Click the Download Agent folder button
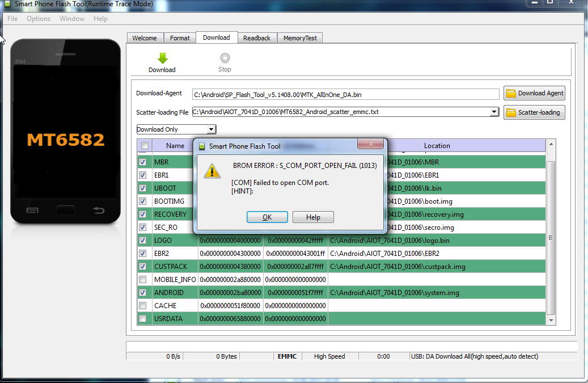The height and width of the screenshot is (383, 588). (534, 93)
